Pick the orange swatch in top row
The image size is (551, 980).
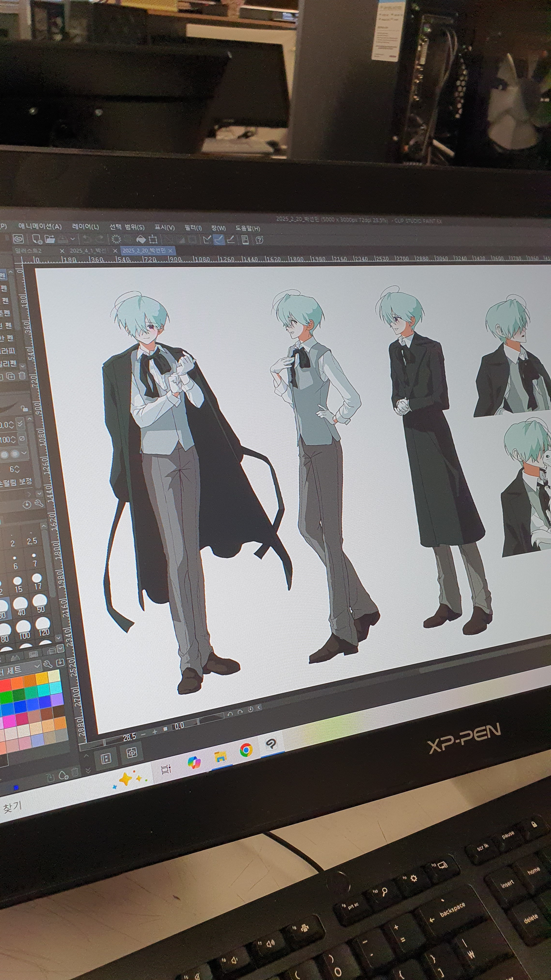pos(17,684)
